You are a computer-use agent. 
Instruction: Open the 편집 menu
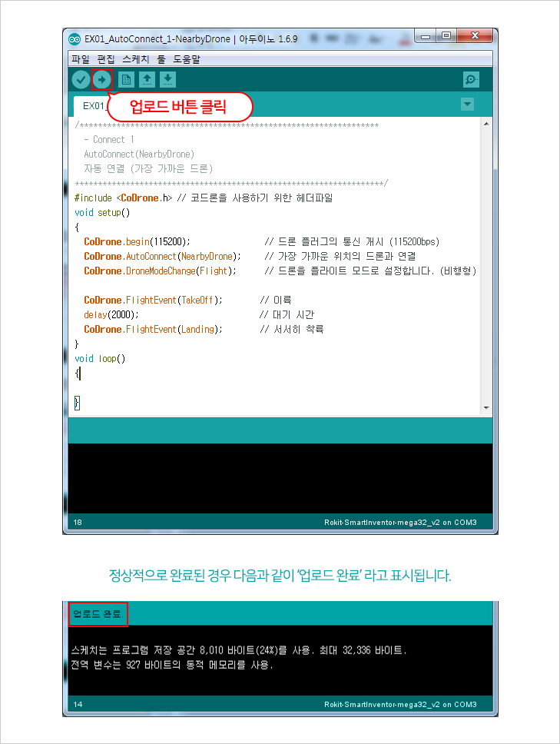107,58
